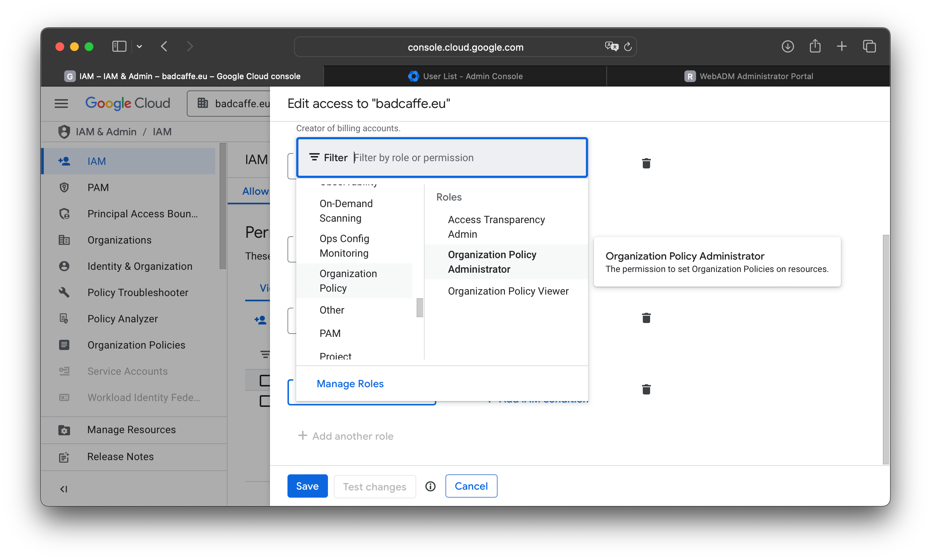Open the Manage Roles link
This screenshot has height=560, width=931.
tap(350, 384)
